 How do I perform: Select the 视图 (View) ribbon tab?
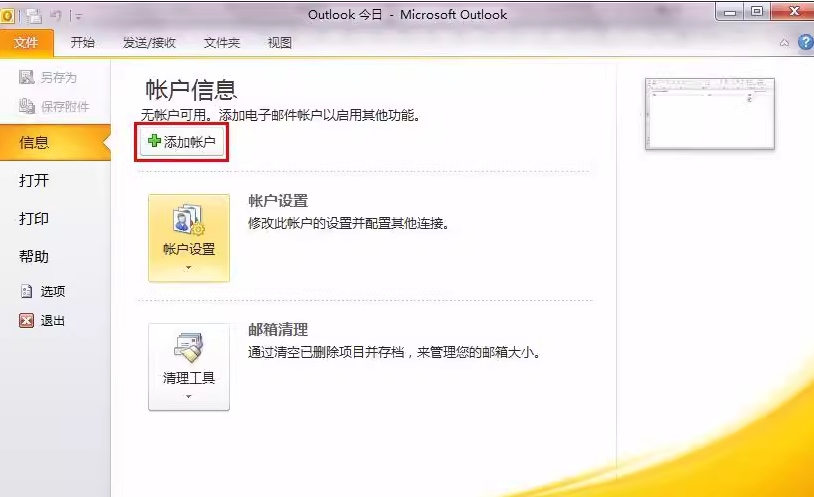pos(280,43)
